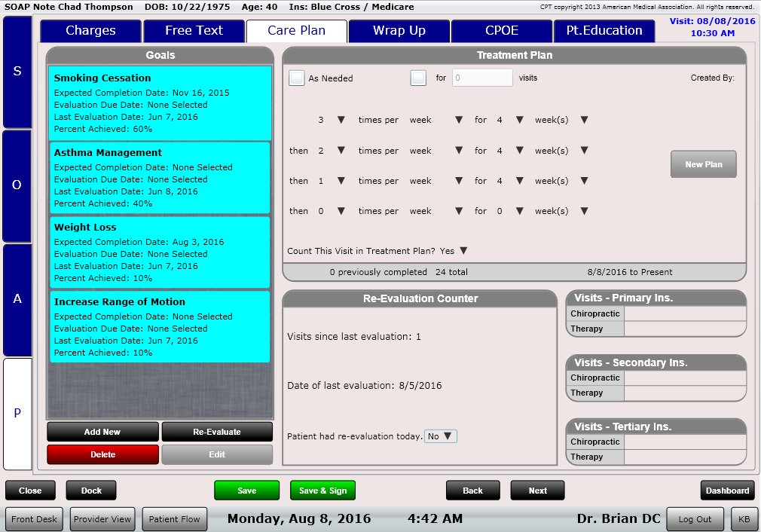Expand the week(s) duration dropdown
This screenshot has height=532, width=761.
[x=585, y=119]
